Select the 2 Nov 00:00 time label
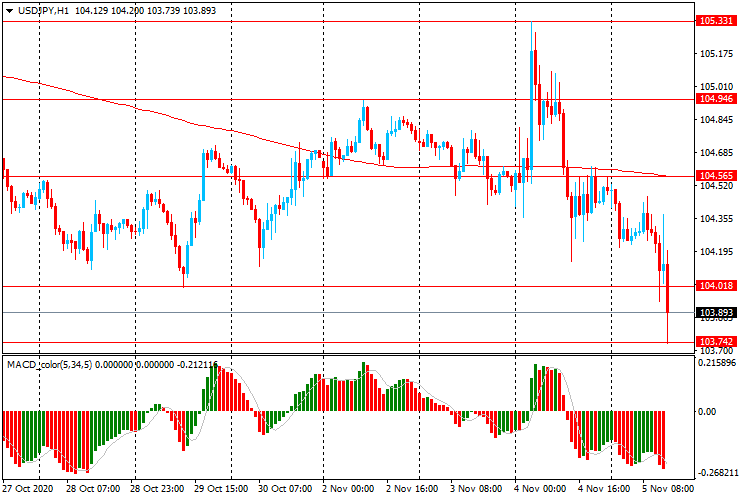 [349, 489]
